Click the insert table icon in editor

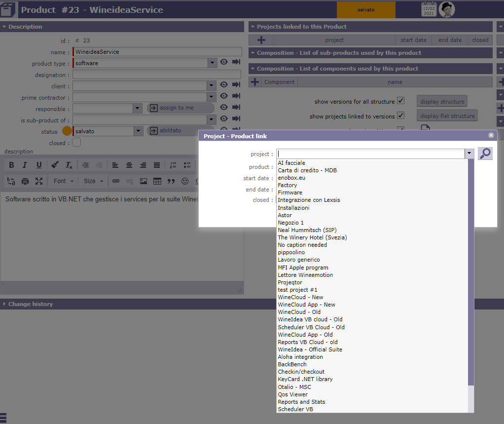pos(157,181)
